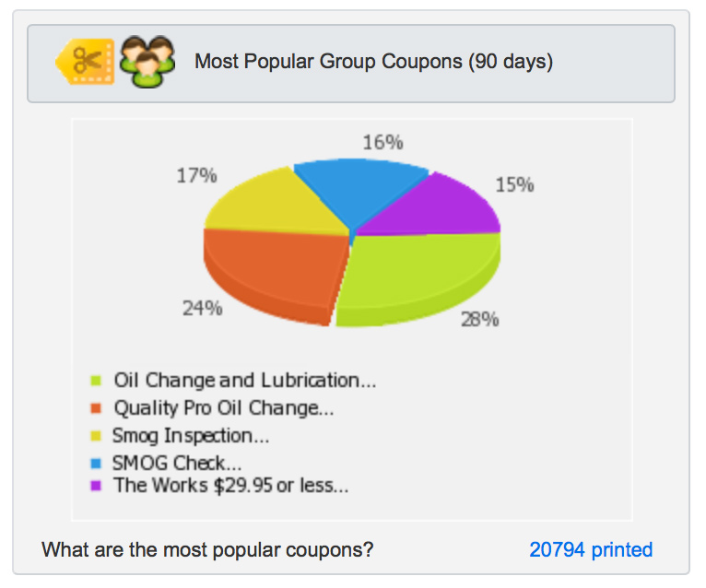The width and height of the screenshot is (706, 588).
Task: Click the 28% percentage label
Action: (480, 319)
